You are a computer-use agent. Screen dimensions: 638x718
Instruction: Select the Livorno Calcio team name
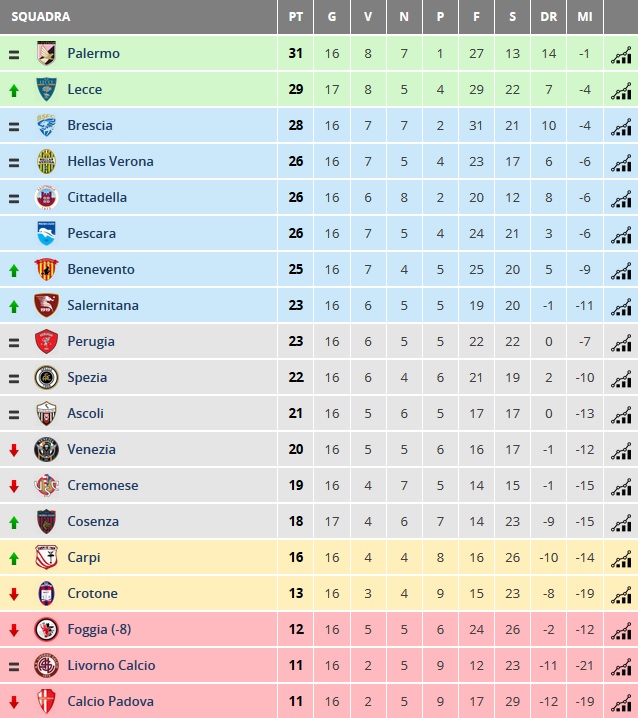(111, 665)
